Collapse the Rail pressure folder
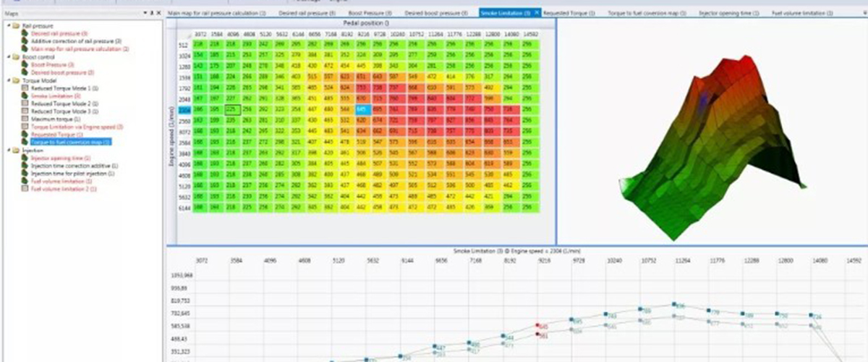 click(x=8, y=25)
